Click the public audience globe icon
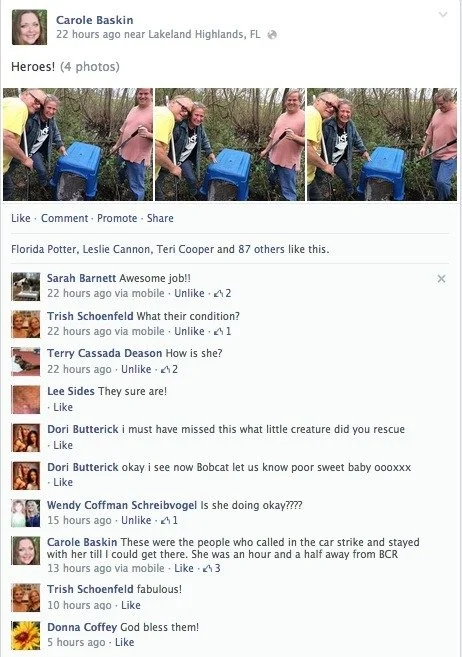Image resolution: width=462 pixels, height=657 pixels. [x=272, y=35]
